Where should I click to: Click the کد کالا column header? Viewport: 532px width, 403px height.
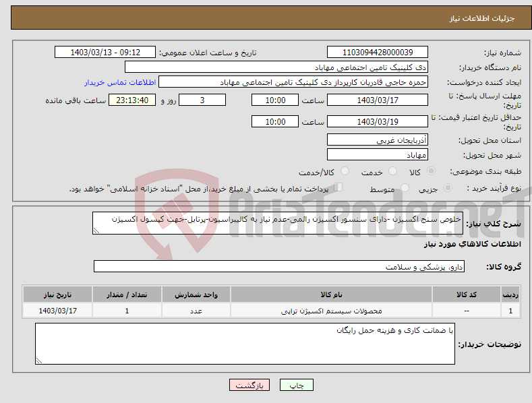point(467,294)
